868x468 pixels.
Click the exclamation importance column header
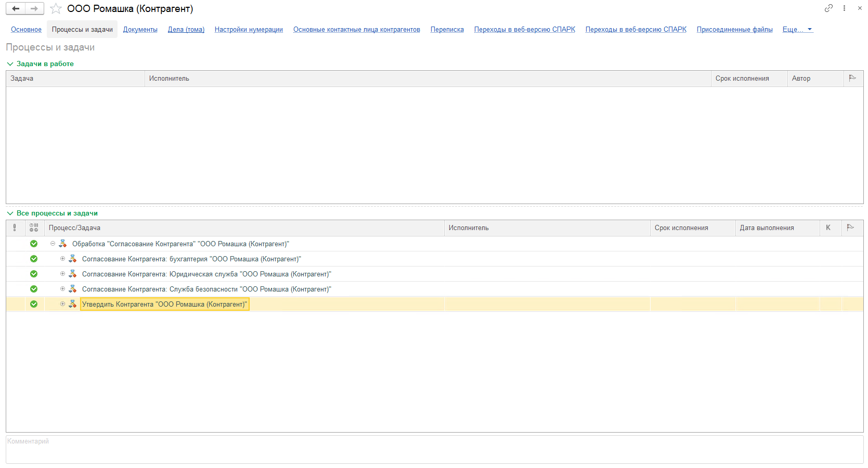pos(15,227)
